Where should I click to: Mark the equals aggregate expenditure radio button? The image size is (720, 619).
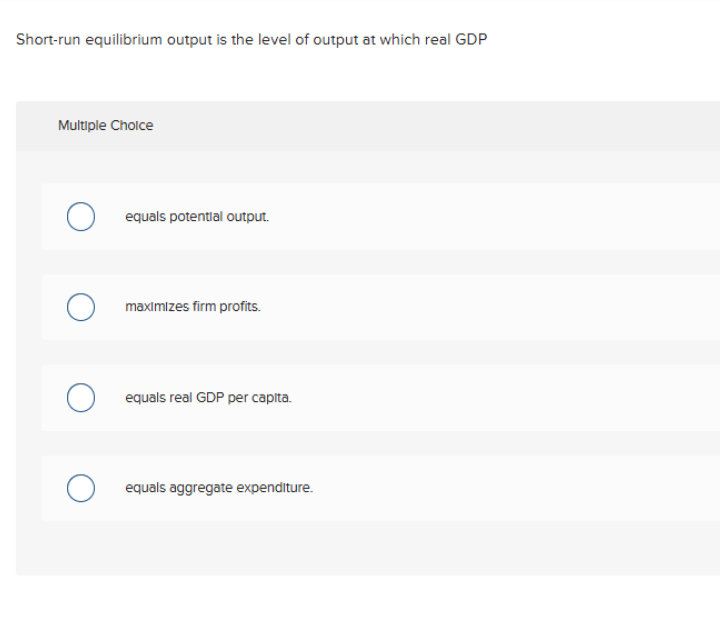(81, 489)
